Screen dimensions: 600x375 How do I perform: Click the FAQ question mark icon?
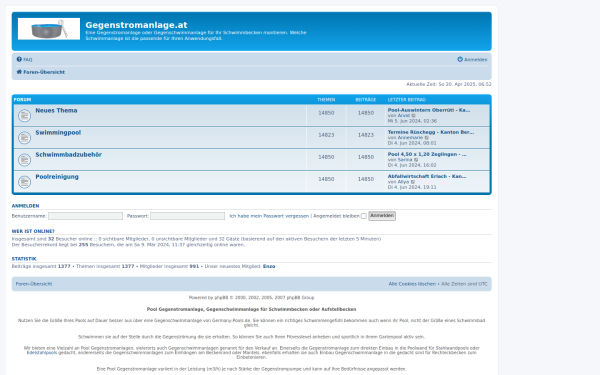tap(19, 59)
